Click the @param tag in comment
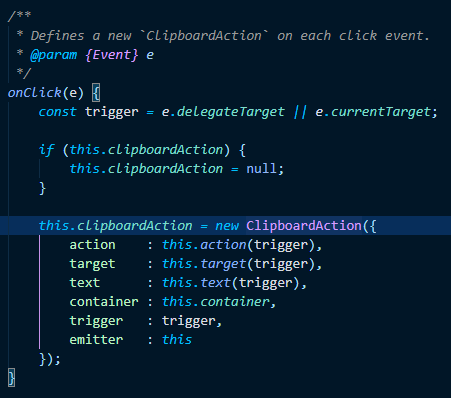This screenshot has height=398, width=451. [53, 55]
